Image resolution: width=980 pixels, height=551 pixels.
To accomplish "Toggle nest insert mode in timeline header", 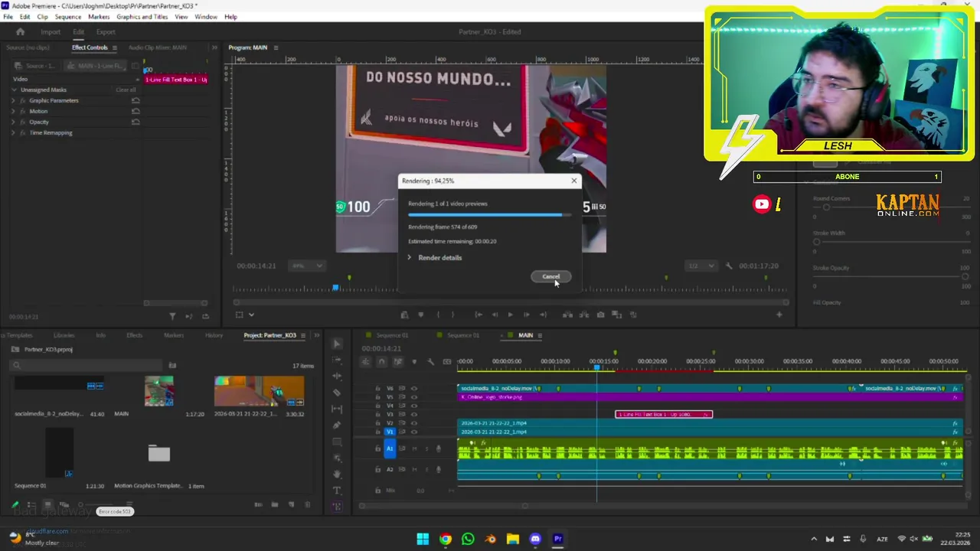I will (366, 362).
